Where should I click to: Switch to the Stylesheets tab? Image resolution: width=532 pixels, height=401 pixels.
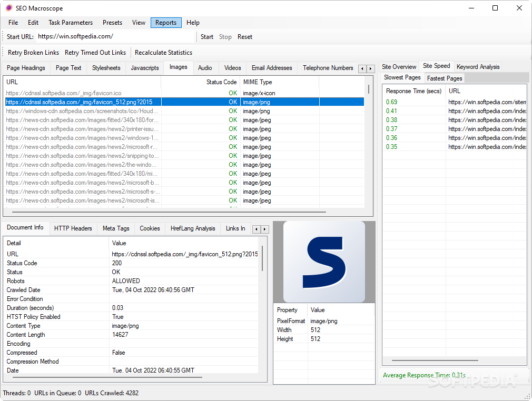tap(106, 68)
